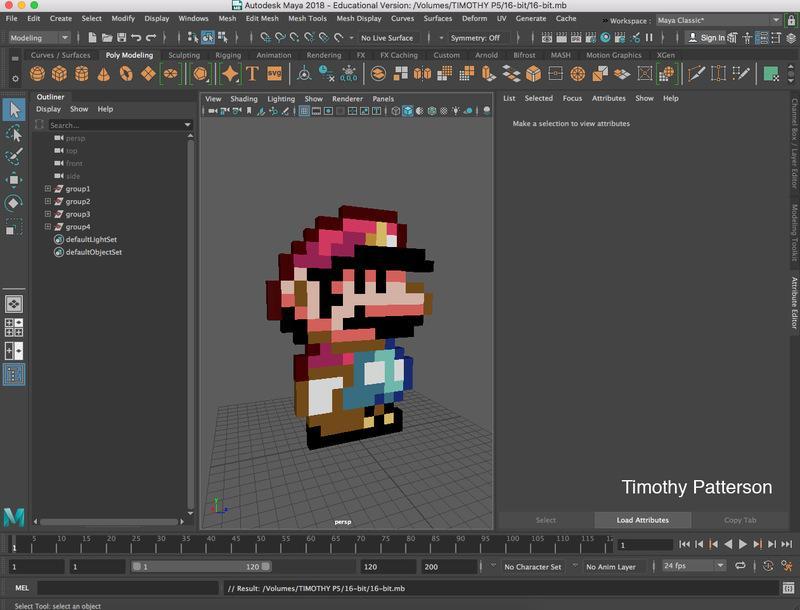Pick the Paint Selection tool
The width and height of the screenshot is (800, 610).
(x=14, y=157)
